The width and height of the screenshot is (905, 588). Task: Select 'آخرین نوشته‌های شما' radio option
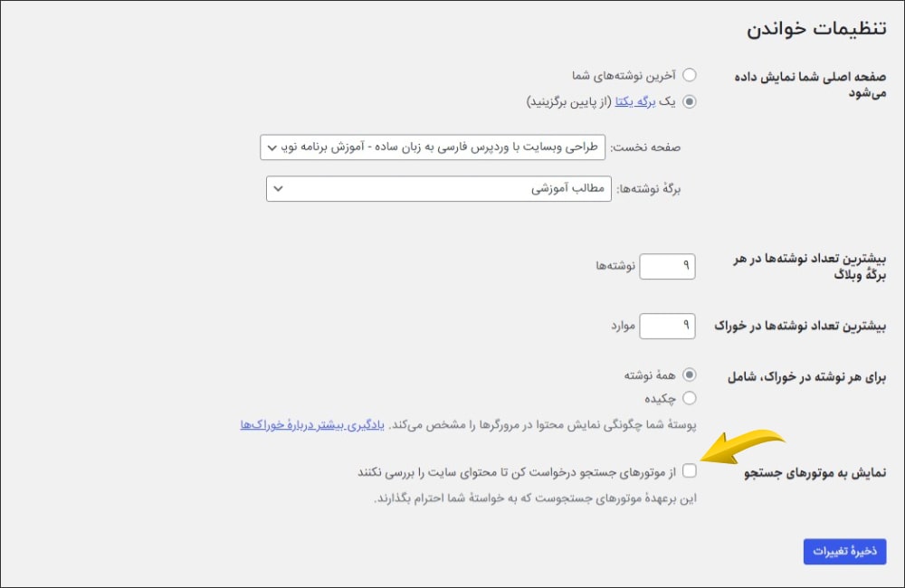pyautogui.click(x=689, y=75)
